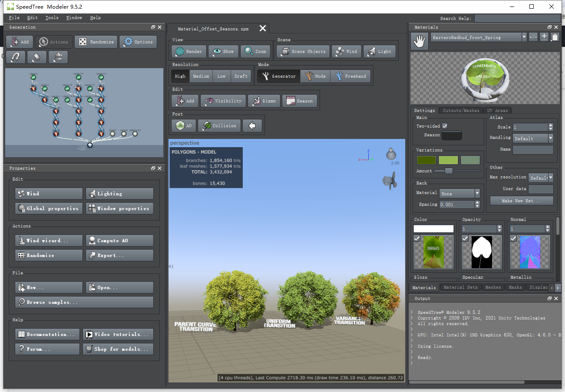The width and height of the screenshot is (565, 392).
Task: Click the Variations Amount slider
Action: (457, 171)
